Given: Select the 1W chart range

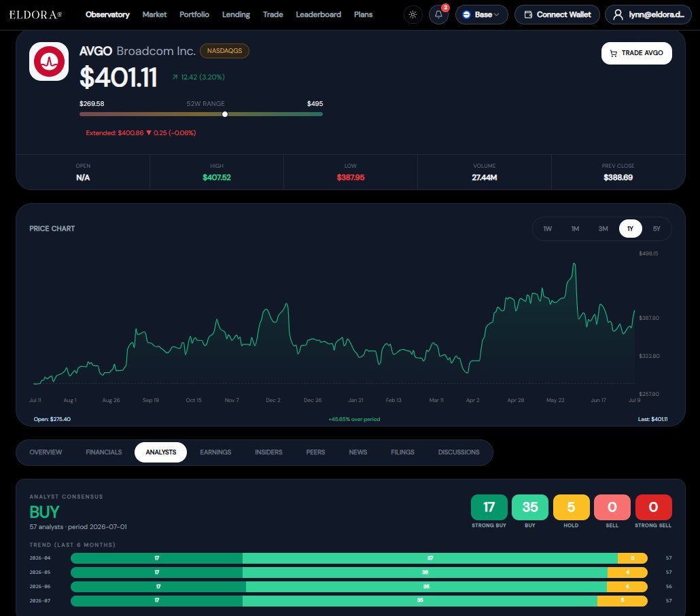Looking at the screenshot, I should pos(547,229).
